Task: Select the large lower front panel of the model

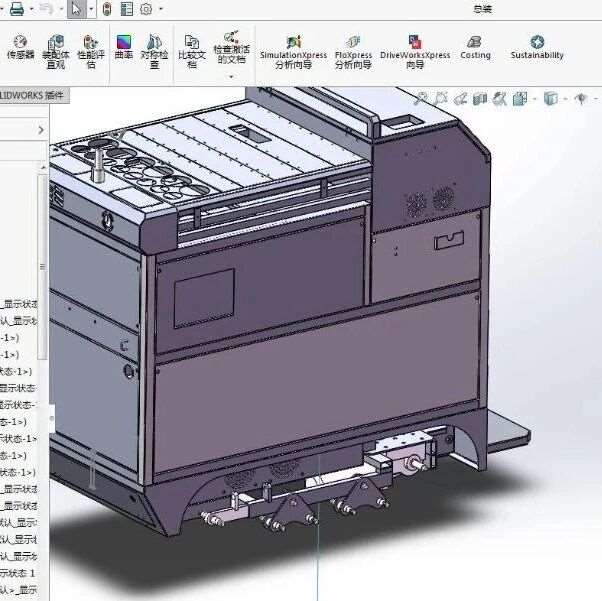Action: (x=317, y=384)
